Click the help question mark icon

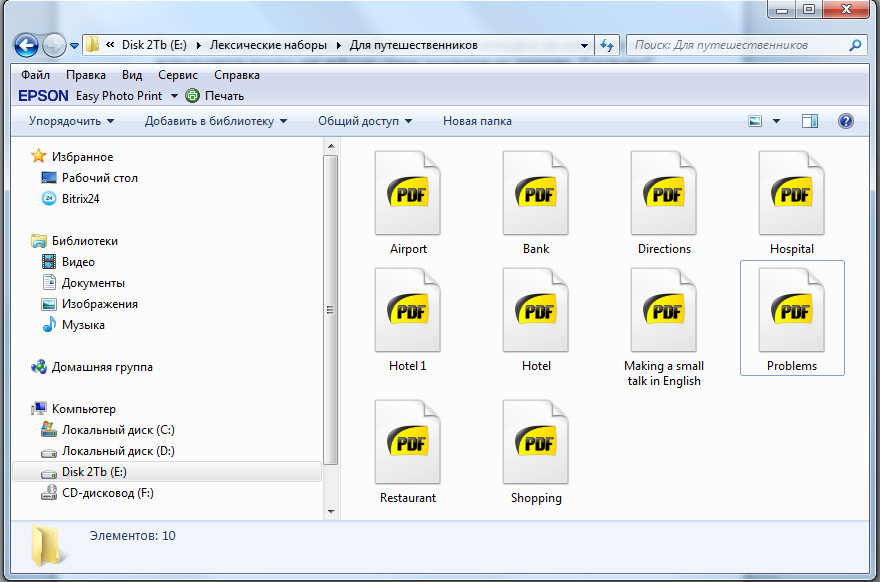coord(845,121)
